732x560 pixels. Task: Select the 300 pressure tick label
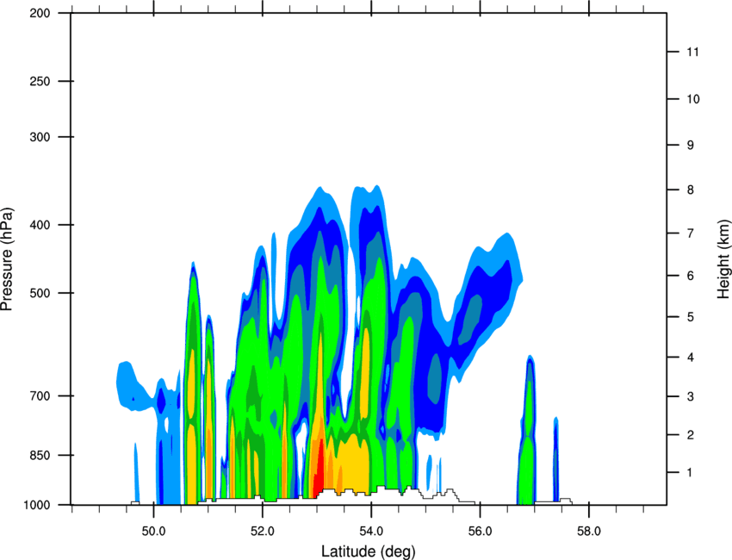tap(40, 137)
